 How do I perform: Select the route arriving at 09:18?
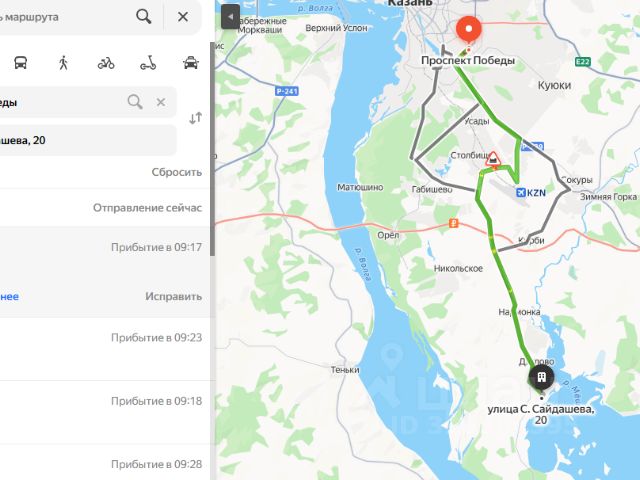coord(105,413)
